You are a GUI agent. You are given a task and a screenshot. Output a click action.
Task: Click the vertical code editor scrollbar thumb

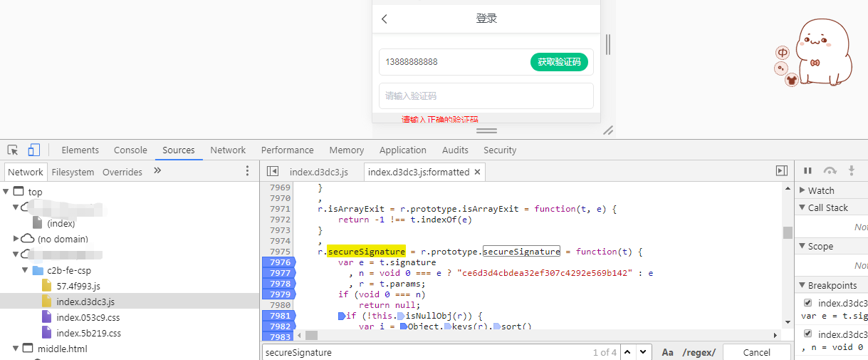point(788,232)
